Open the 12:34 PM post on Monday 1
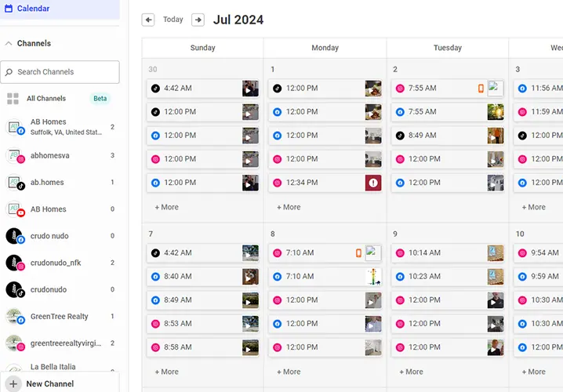 pos(325,183)
